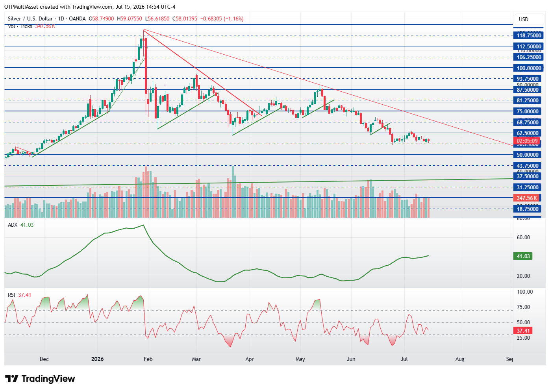The width and height of the screenshot is (550, 392).
Task: Click the 81.25000 price level label
Action: pyautogui.click(x=528, y=100)
